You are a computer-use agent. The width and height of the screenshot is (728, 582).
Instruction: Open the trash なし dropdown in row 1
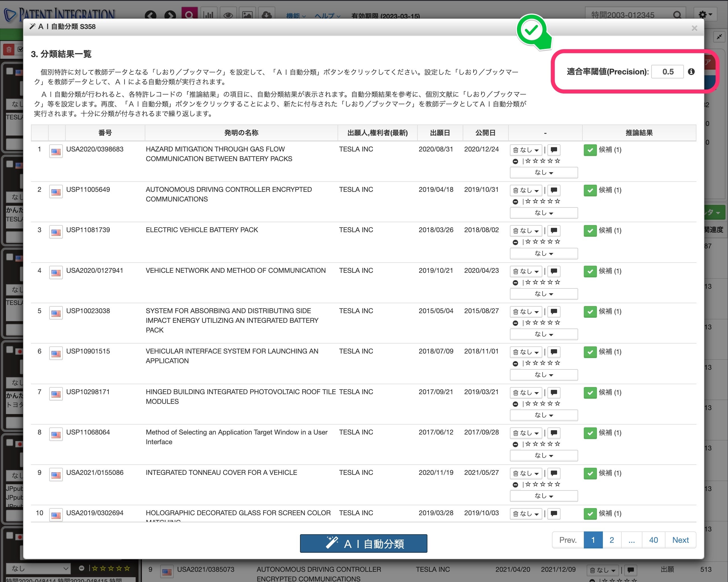click(x=526, y=150)
